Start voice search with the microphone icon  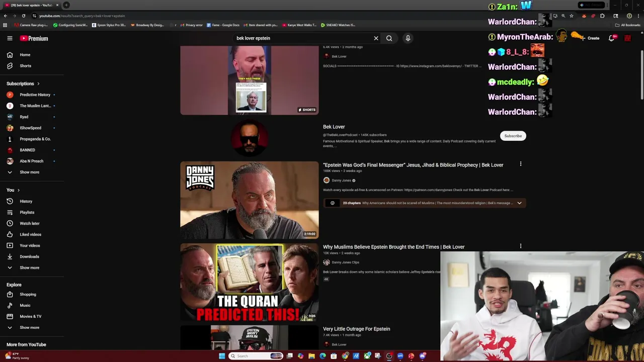click(408, 38)
